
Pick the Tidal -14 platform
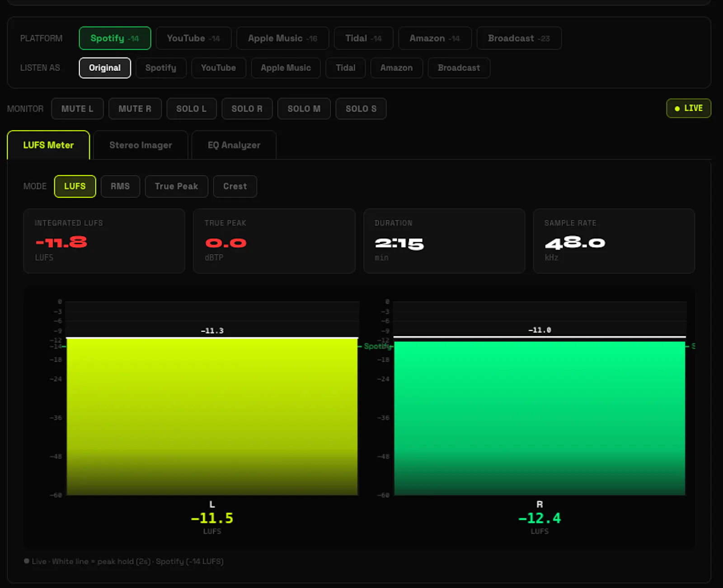363,38
